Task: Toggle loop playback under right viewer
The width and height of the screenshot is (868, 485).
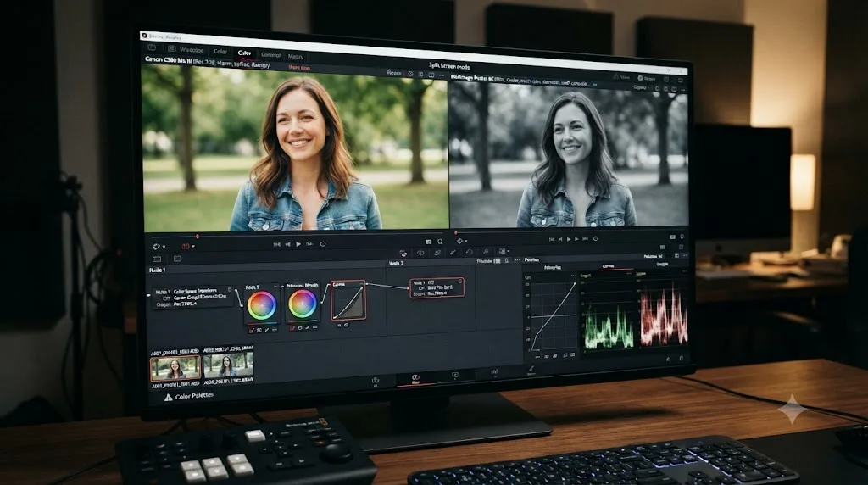Action: click(x=596, y=238)
